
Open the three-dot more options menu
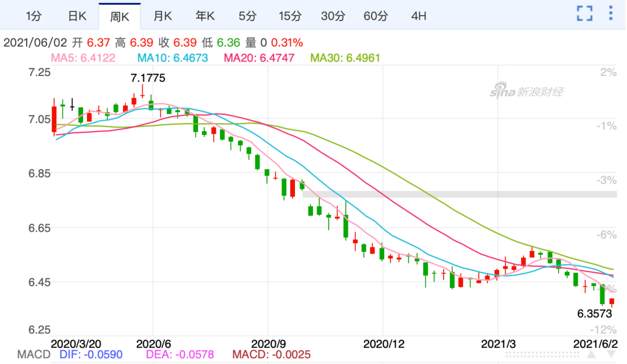pyautogui.click(x=611, y=13)
